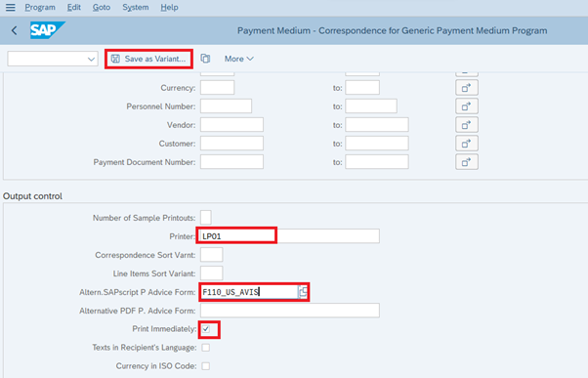Screen dimensions: 588x378
Task: Uncheck Print Immediately checkbox
Action: [206, 329]
